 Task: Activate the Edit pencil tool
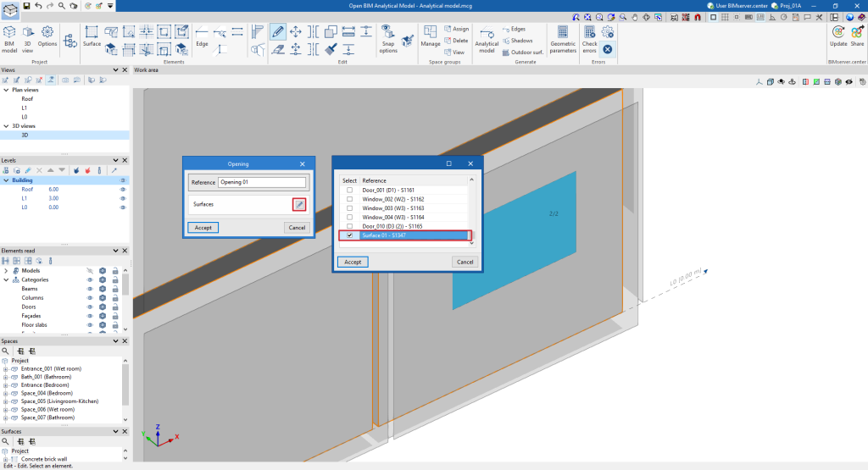(278, 31)
